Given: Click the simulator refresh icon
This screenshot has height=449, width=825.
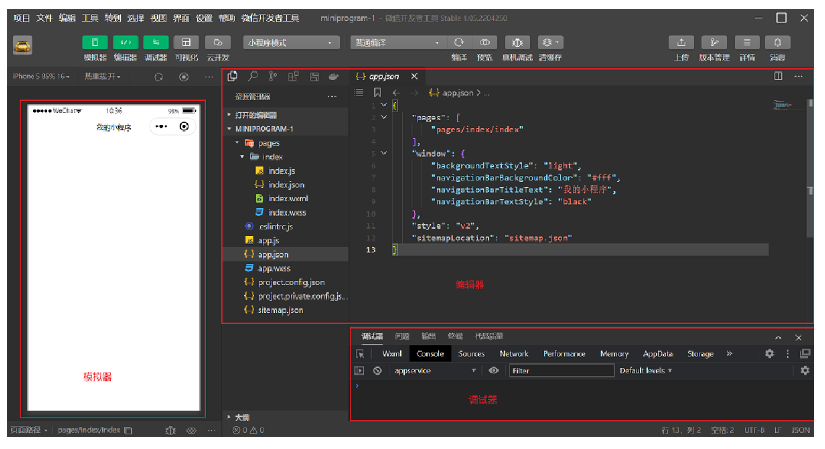Looking at the screenshot, I should [x=158, y=77].
